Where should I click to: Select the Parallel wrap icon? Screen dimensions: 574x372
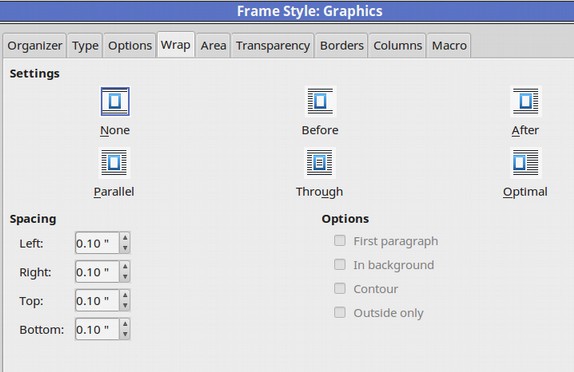114,163
